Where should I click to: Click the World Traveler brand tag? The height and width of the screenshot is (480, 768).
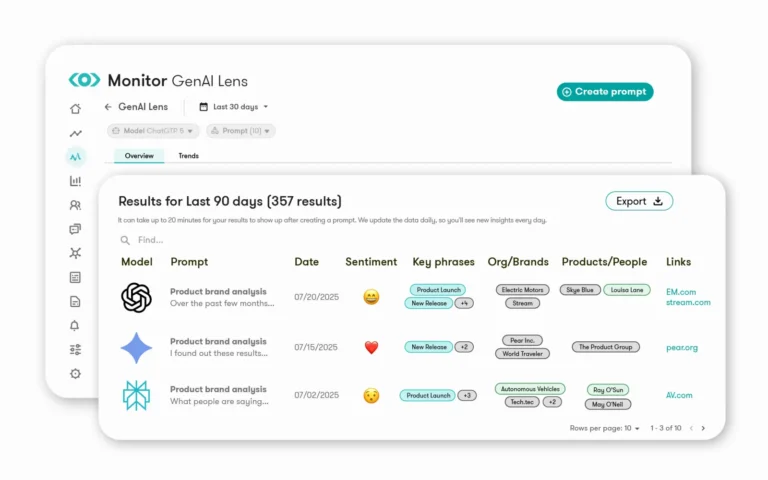click(x=523, y=353)
